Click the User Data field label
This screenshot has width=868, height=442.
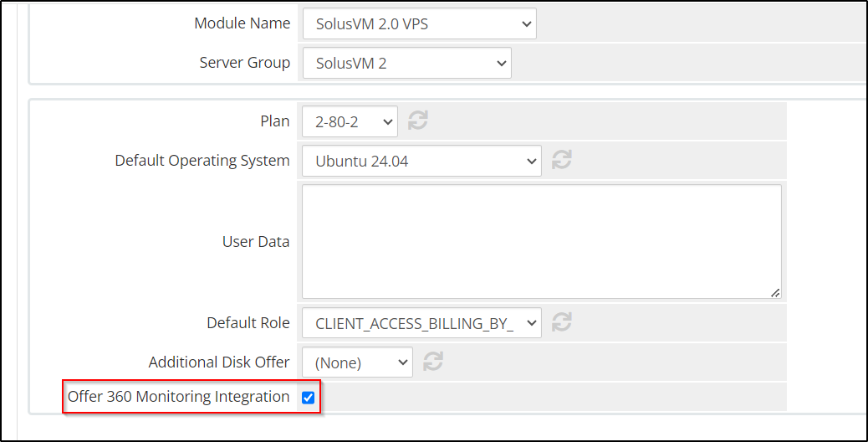point(256,242)
